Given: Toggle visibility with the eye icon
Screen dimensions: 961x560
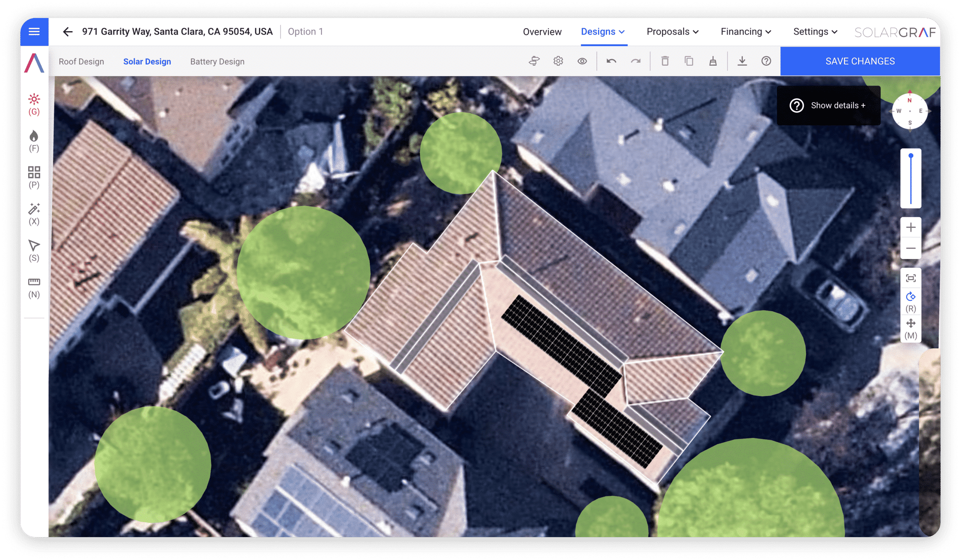Looking at the screenshot, I should click(x=582, y=61).
